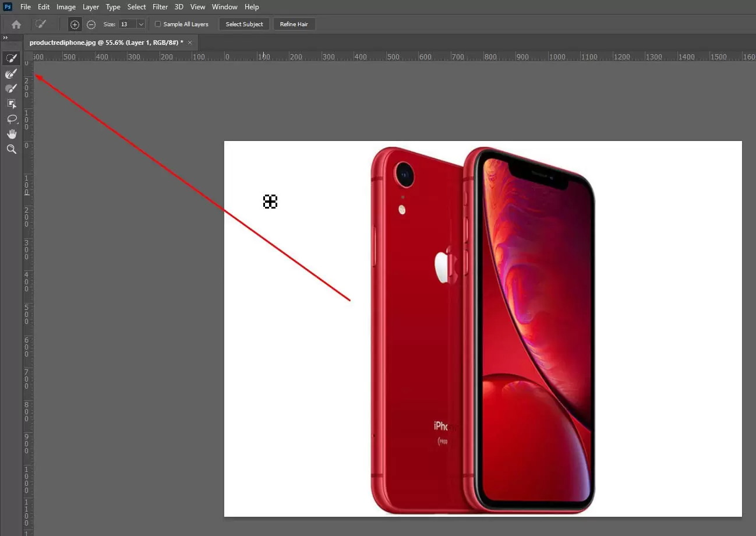756x536 pixels.
Task: Open the File menu
Action: tap(26, 7)
